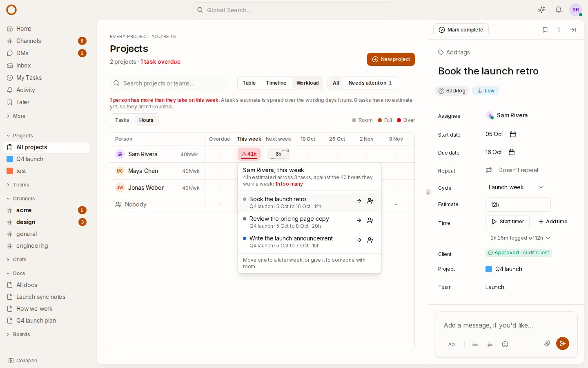
Task: Reassign 'Write the launch announcement' task
Action: point(370,240)
